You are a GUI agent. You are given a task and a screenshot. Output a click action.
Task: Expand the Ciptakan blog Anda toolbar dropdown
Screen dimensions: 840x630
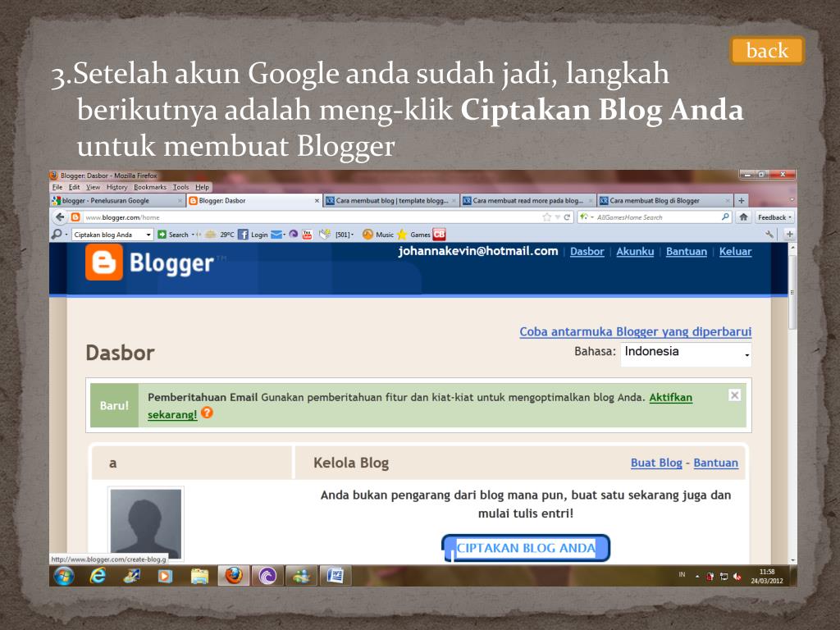pos(148,235)
